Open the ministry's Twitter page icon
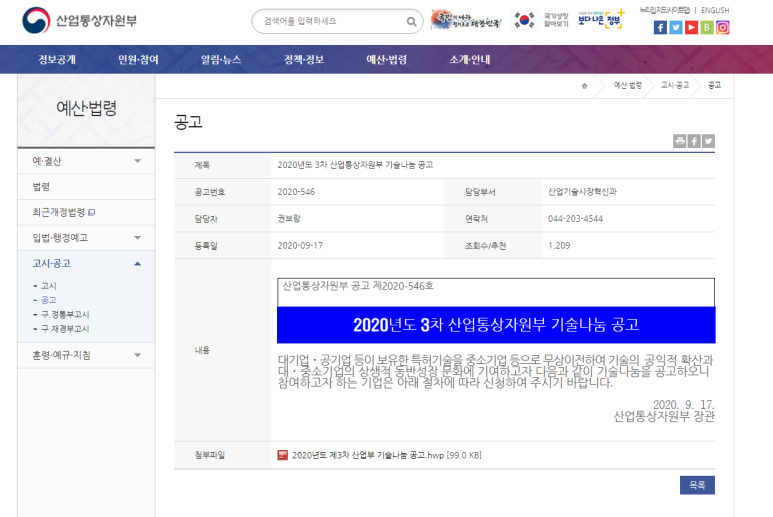773x517 pixels. click(676, 28)
